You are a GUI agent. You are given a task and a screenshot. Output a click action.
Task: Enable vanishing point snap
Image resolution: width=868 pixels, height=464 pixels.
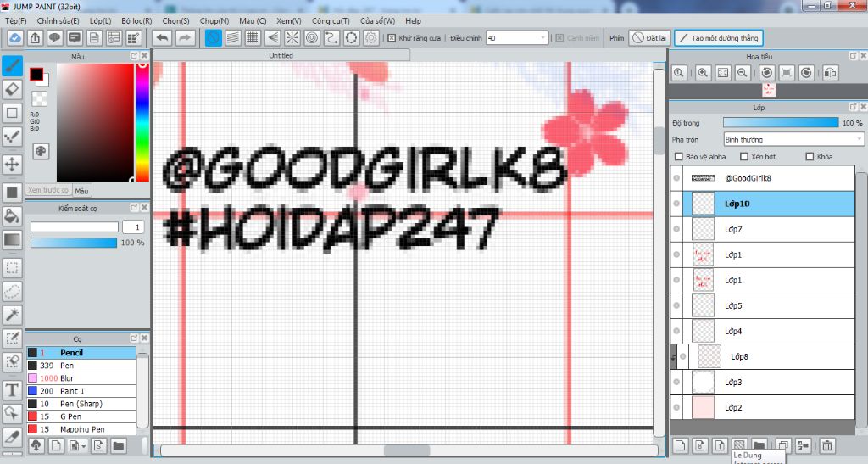coord(272,38)
